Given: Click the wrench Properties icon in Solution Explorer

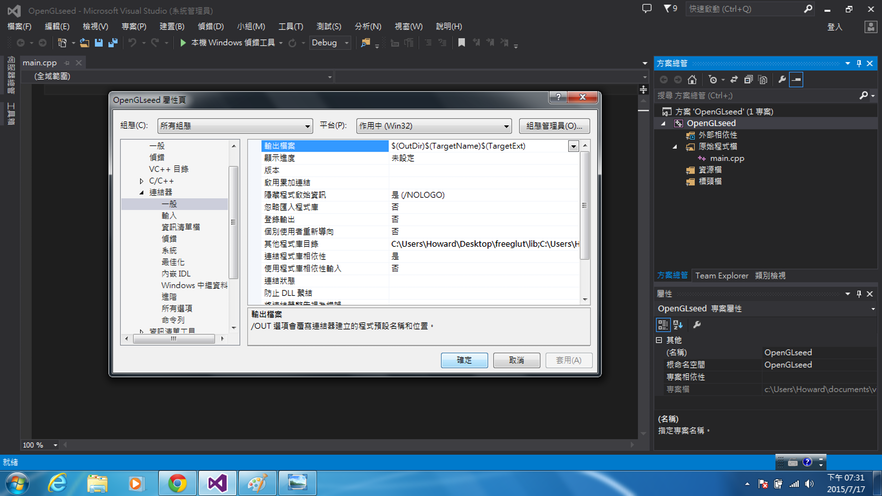Looking at the screenshot, I should click(x=782, y=80).
